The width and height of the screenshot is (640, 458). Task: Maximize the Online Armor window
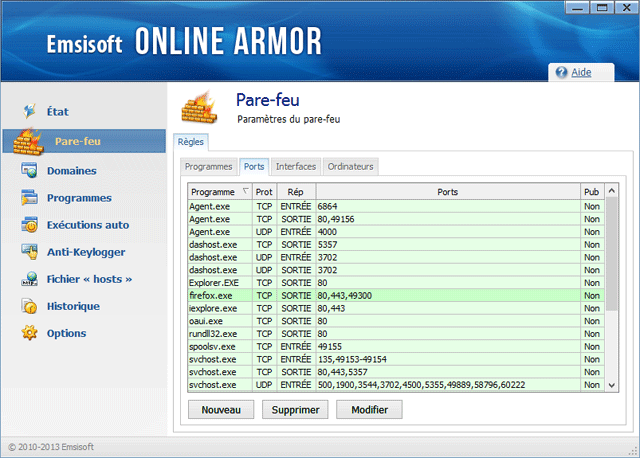(x=602, y=8)
